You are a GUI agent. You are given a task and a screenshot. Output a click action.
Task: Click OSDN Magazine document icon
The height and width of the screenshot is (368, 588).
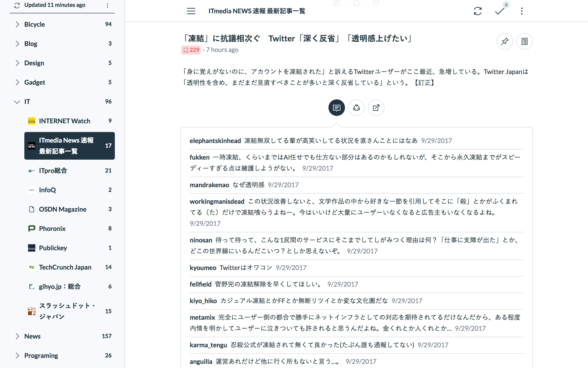(32, 209)
